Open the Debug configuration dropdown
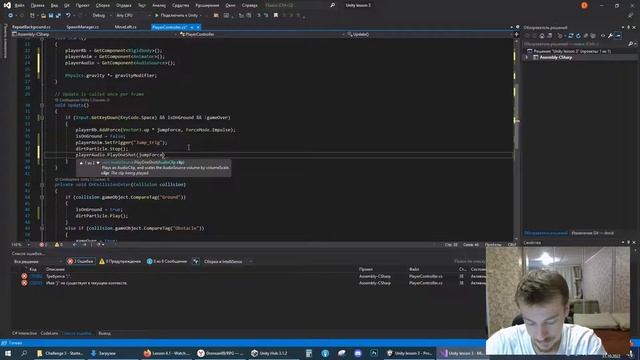640x360 pixels. pyautogui.click(x=101, y=16)
